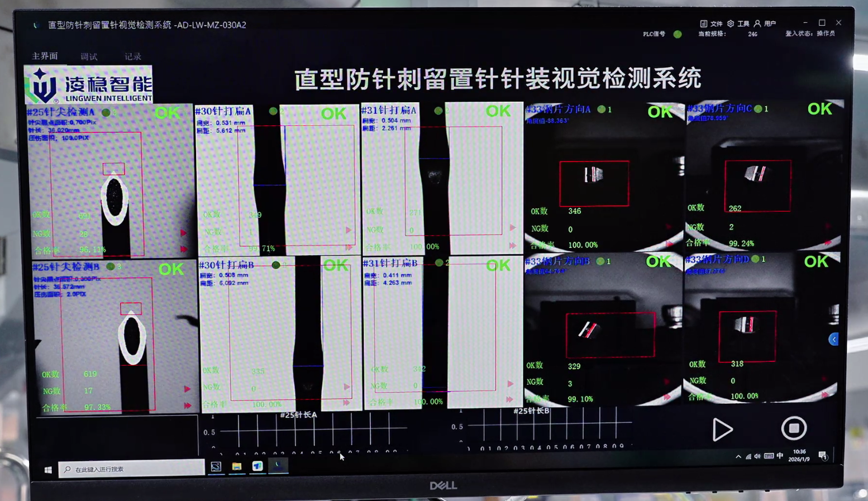Click the Windows taskbar search box
Viewport: 868px width, 501px height.
[x=132, y=469]
